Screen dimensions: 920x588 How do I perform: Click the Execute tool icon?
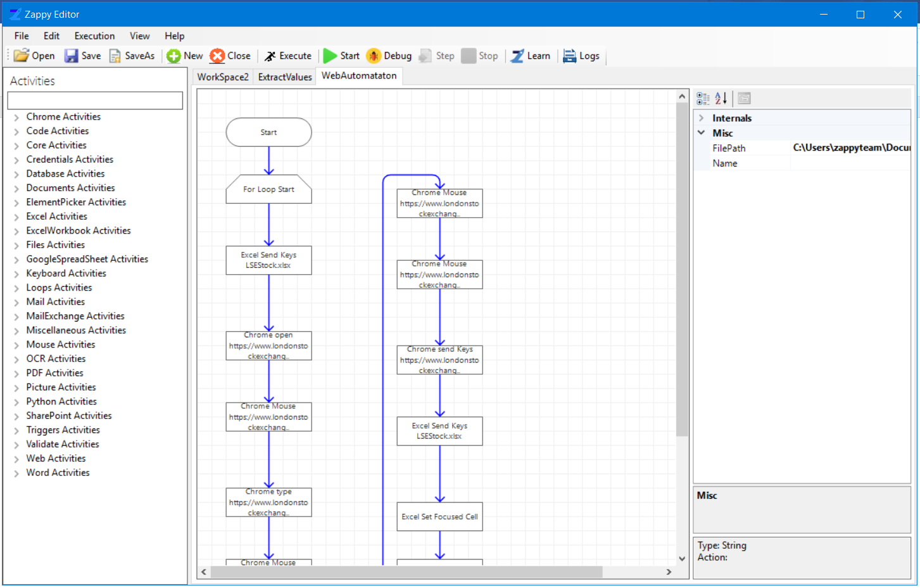coord(270,56)
